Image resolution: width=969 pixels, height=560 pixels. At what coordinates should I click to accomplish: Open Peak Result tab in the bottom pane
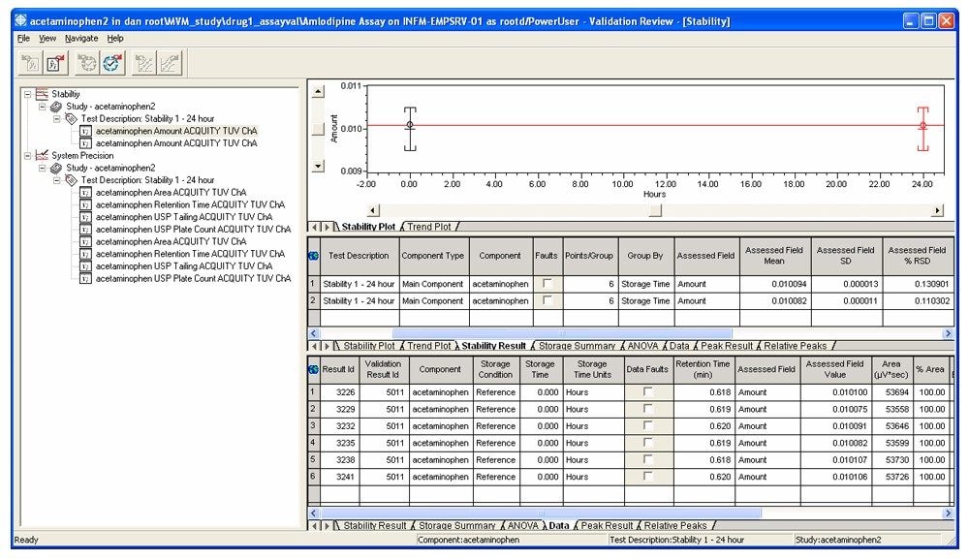[607, 525]
